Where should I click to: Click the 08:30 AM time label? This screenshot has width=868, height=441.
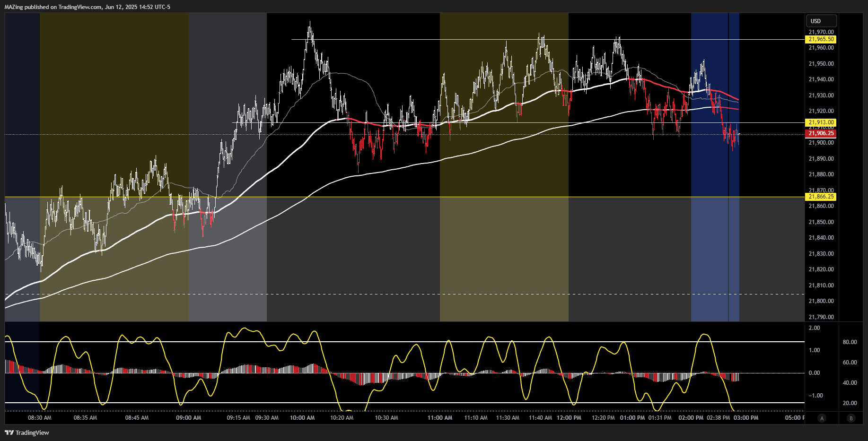click(x=40, y=418)
